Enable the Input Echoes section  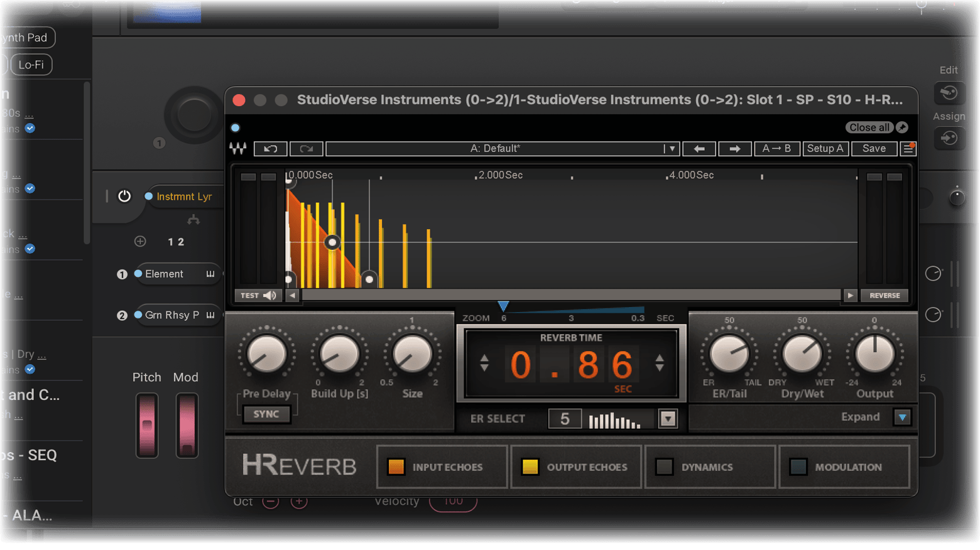(x=396, y=466)
